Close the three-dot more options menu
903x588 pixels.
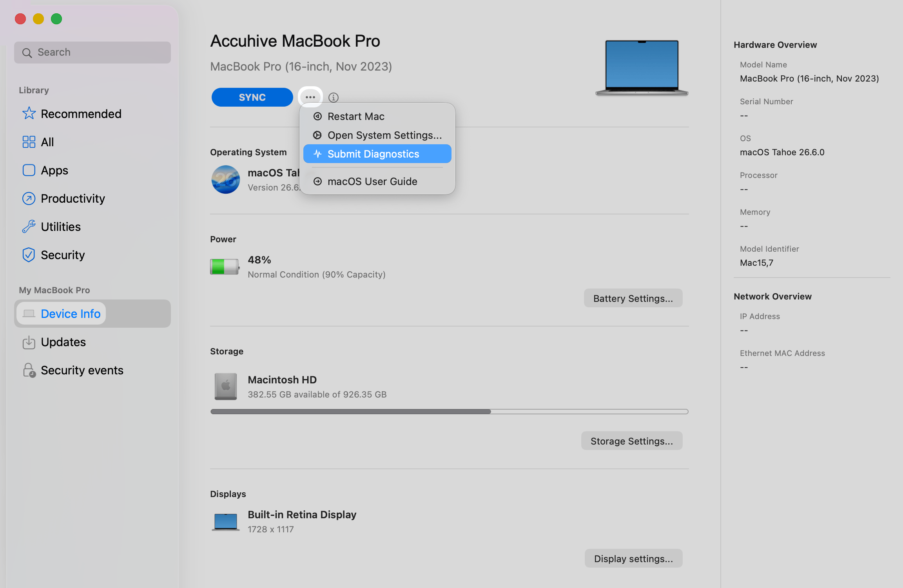[x=310, y=97]
